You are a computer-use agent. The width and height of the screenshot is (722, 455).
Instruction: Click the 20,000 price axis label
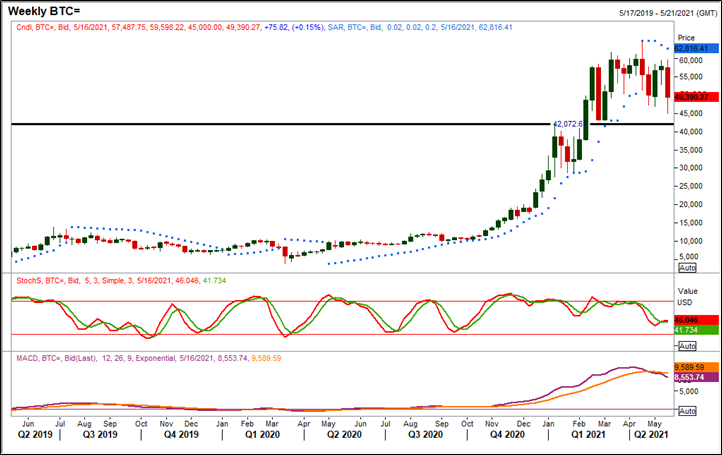tap(691, 204)
